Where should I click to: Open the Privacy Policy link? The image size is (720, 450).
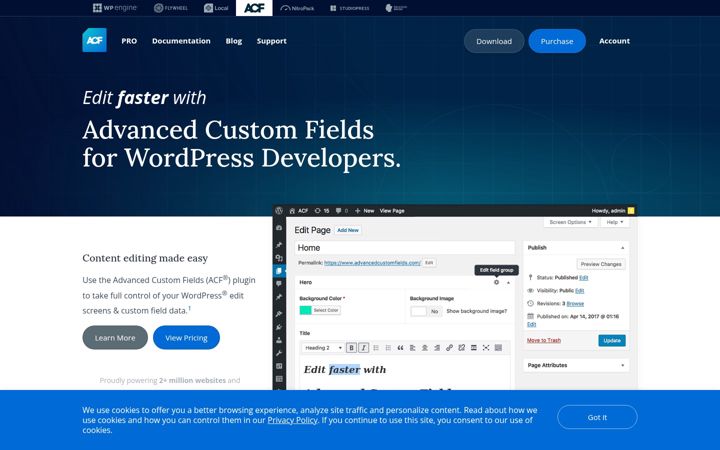click(x=292, y=420)
